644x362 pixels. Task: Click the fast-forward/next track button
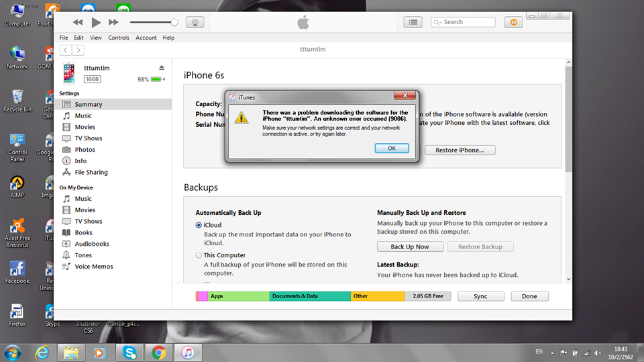(x=114, y=22)
